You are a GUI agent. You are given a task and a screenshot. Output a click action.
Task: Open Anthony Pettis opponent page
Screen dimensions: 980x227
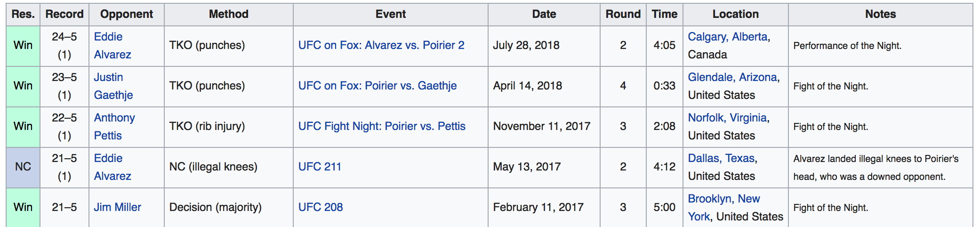(114, 118)
